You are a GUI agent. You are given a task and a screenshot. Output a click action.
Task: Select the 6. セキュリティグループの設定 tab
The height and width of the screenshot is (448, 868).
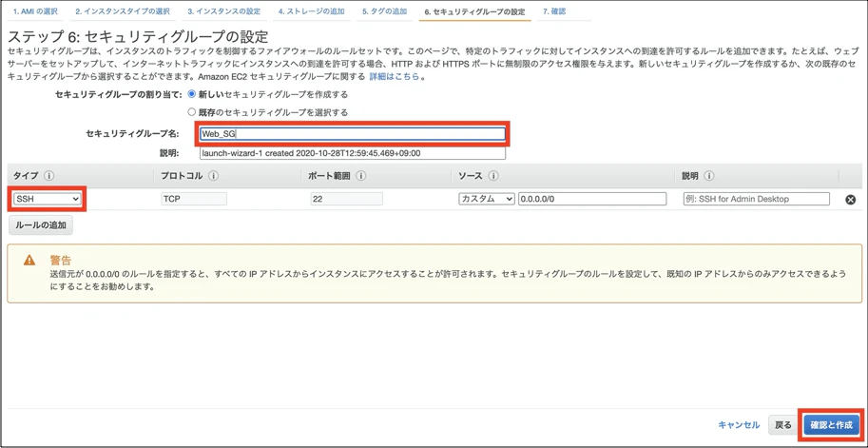coord(474,11)
